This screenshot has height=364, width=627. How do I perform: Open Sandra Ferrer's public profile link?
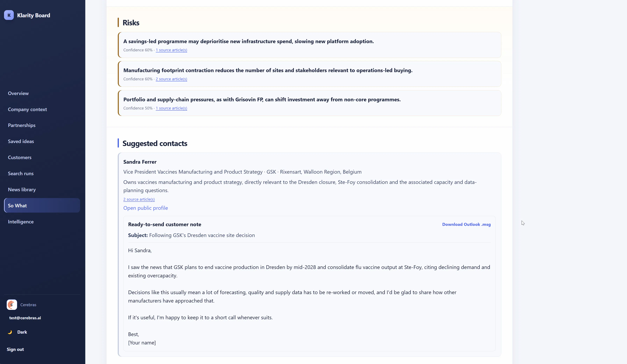146,208
